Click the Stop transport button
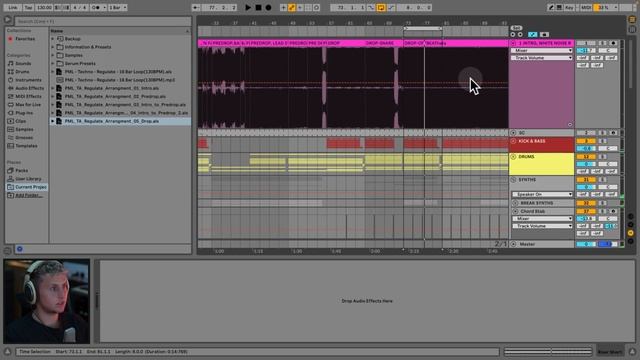 click(x=258, y=7)
